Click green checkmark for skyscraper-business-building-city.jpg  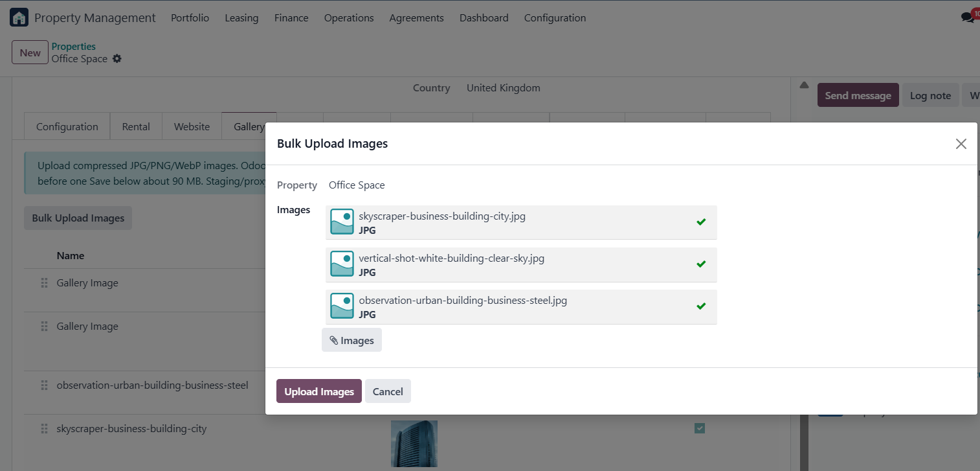701,222
